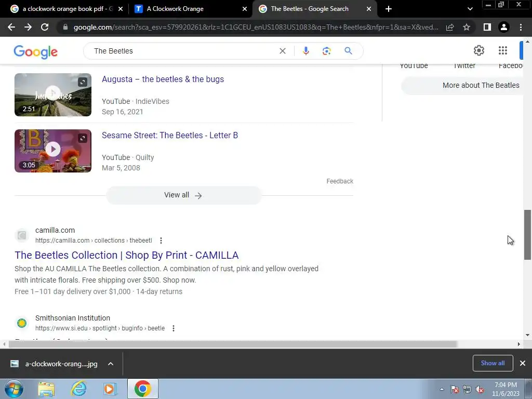This screenshot has height=399, width=532.
Task: Submit search with magnifier icon
Action: pos(348,51)
